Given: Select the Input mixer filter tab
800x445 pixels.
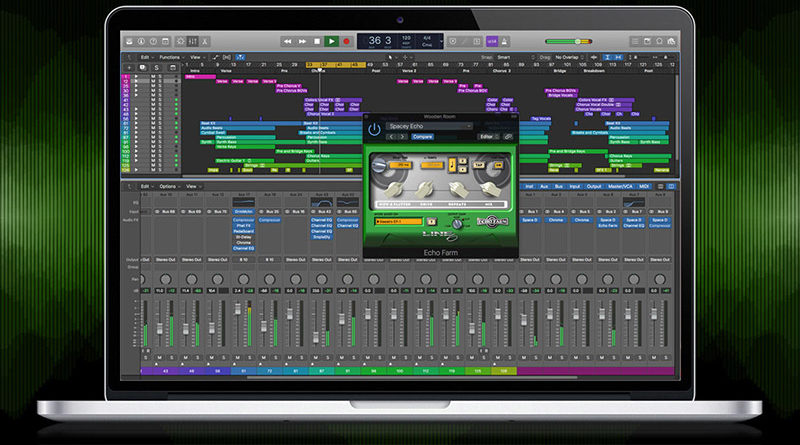Looking at the screenshot, I should point(574,187).
